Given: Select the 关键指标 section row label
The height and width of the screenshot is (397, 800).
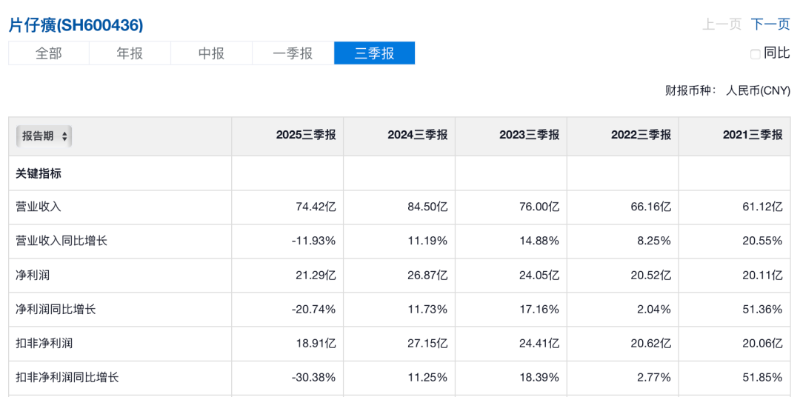Looking at the screenshot, I should point(39,173).
